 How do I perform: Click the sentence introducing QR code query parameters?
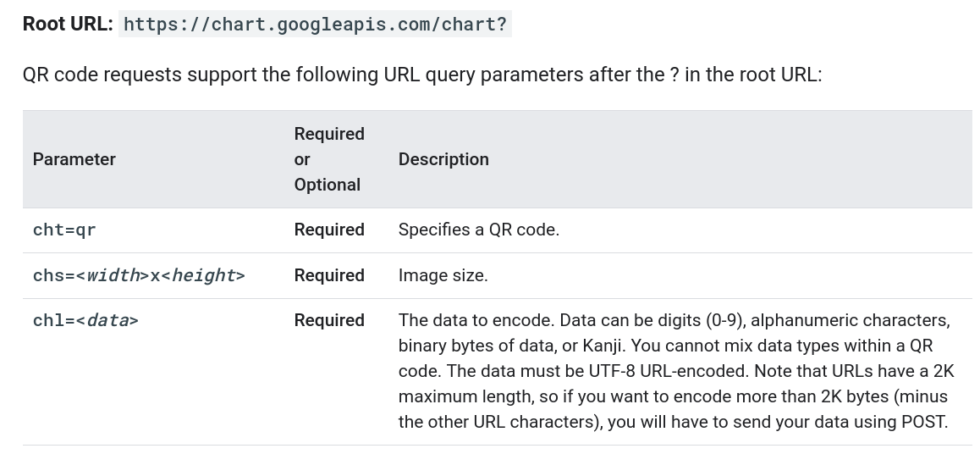pyautogui.click(x=421, y=75)
